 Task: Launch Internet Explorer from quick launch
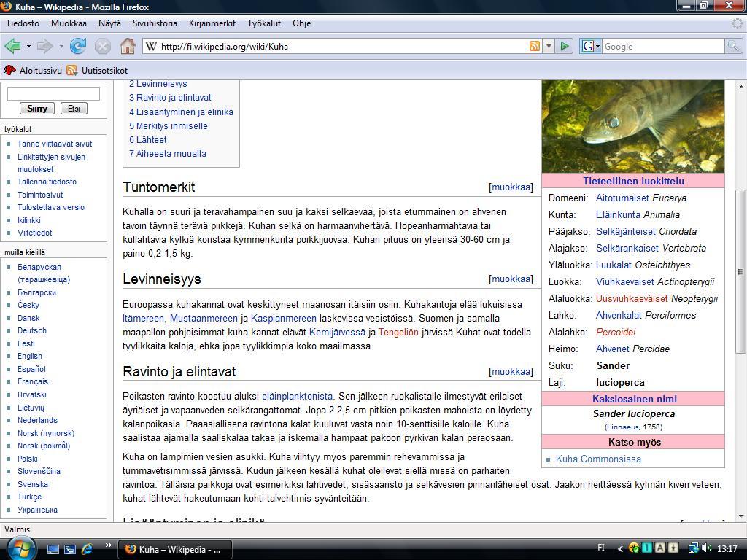point(88,549)
